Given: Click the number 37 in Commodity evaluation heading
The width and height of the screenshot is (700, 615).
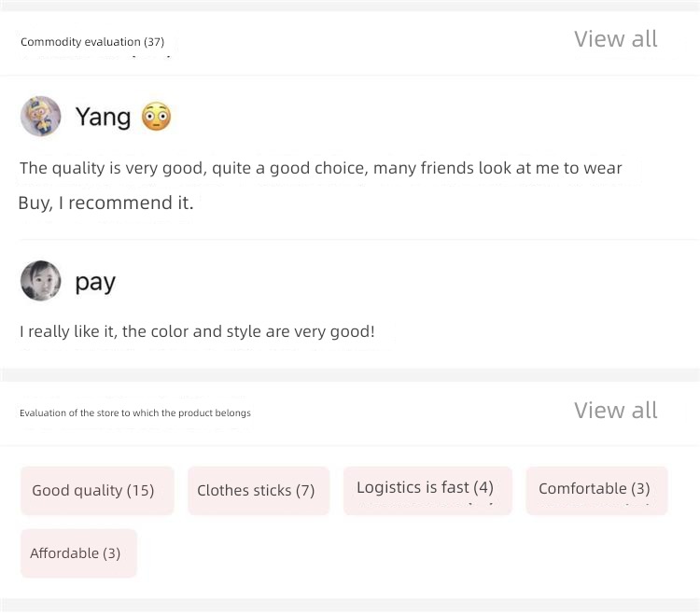Looking at the screenshot, I should click(x=154, y=42).
